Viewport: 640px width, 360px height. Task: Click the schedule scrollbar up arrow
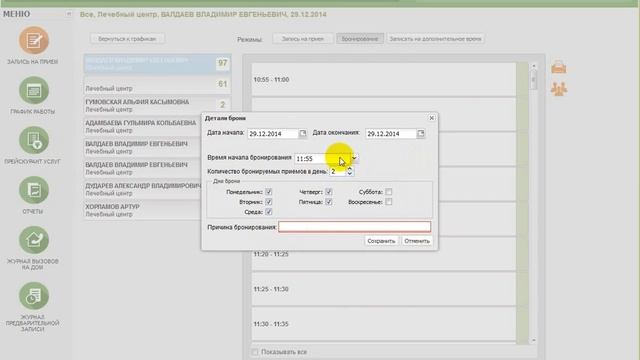(x=533, y=66)
